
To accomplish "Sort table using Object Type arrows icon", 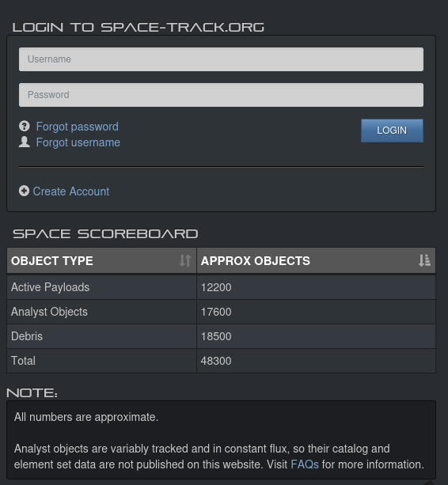I will tap(185, 260).
